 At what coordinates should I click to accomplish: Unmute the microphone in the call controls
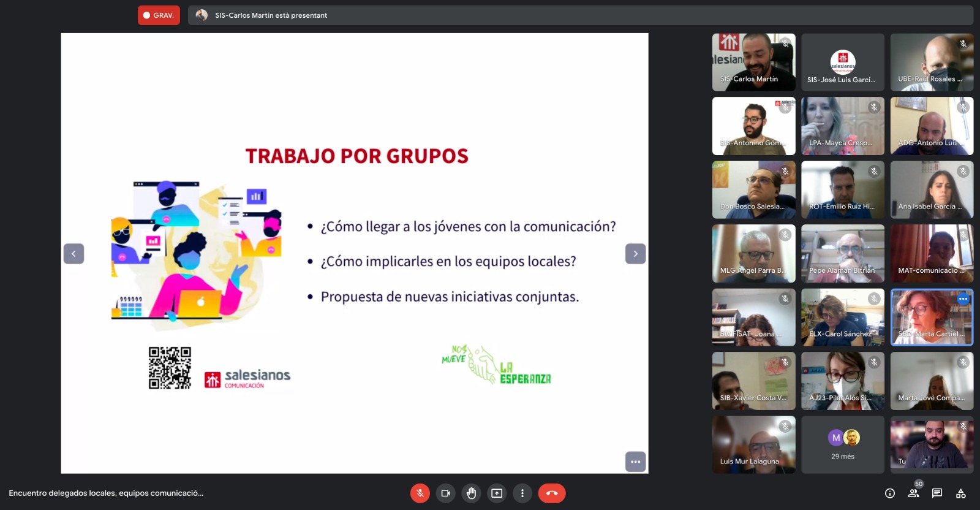click(x=420, y=493)
